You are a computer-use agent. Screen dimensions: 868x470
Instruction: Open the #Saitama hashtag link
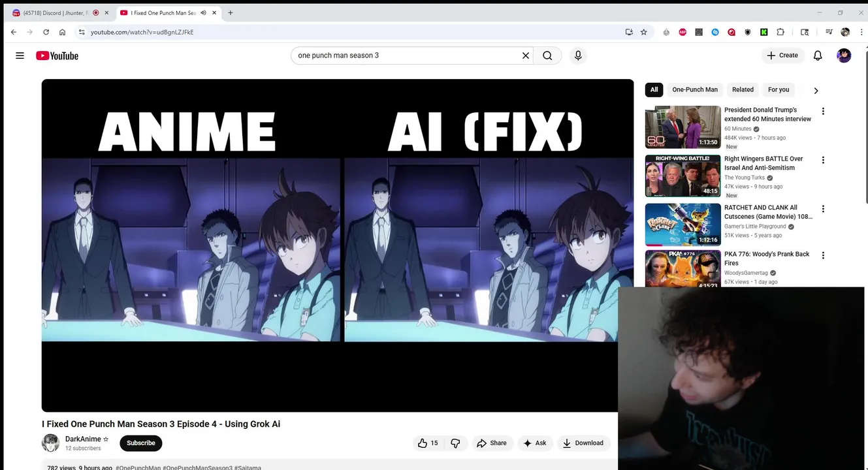point(248,467)
